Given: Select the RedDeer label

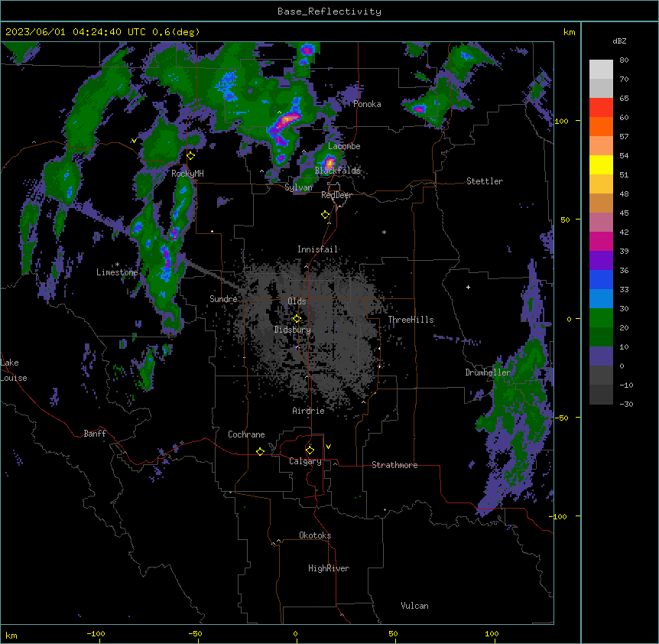Looking at the screenshot, I should pos(336,195).
